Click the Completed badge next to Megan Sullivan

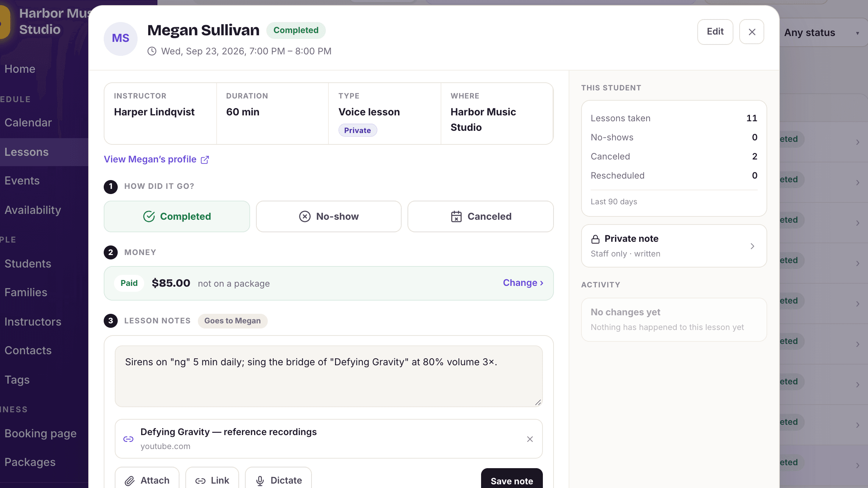point(296,30)
